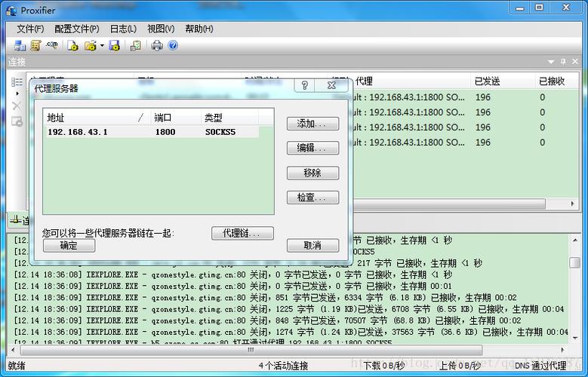
Task: Click connection list view icon in sidebar
Action: tap(17, 82)
